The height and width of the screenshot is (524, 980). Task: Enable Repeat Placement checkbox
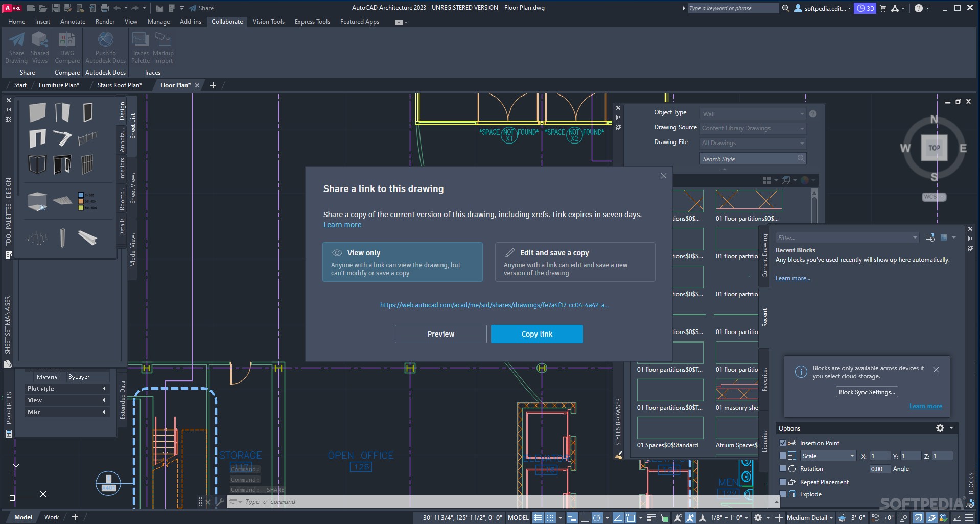coord(782,482)
